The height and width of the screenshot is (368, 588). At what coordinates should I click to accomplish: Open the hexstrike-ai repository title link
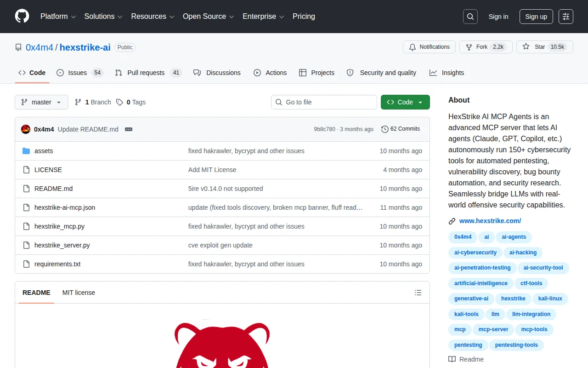click(85, 47)
